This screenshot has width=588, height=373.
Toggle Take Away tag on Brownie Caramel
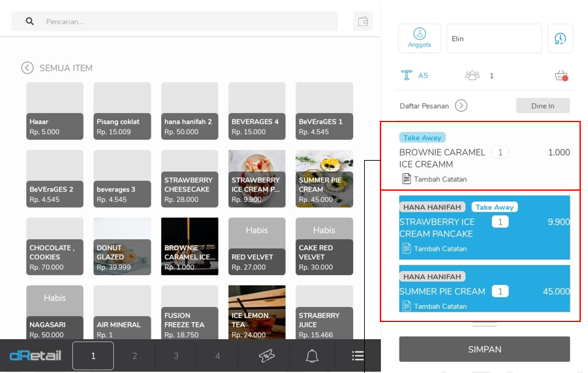(x=422, y=138)
